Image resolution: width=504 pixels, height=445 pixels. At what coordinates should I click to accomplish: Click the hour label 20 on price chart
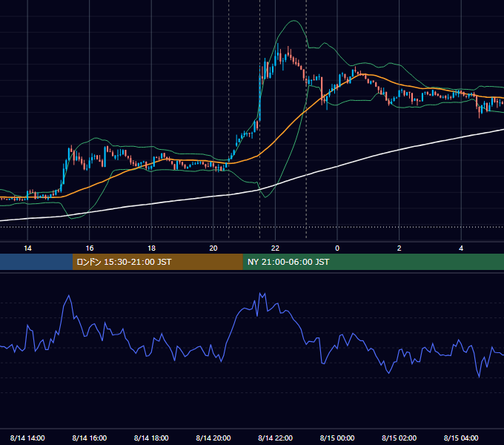tap(213, 248)
